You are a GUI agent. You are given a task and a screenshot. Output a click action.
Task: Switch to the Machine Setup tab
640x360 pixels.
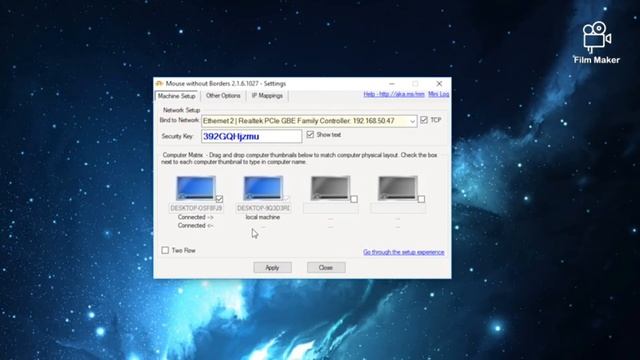point(176,96)
